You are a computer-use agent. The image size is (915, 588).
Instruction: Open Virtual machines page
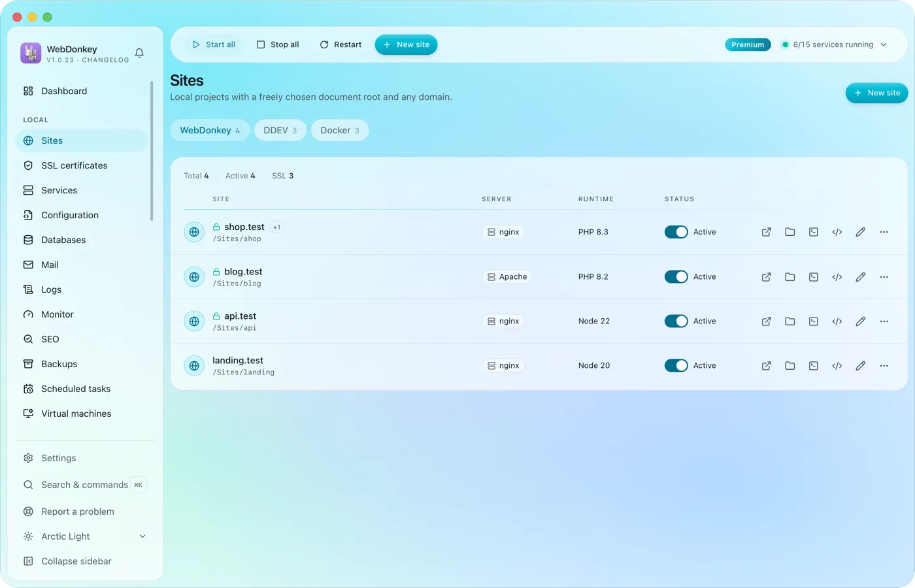click(x=82, y=414)
